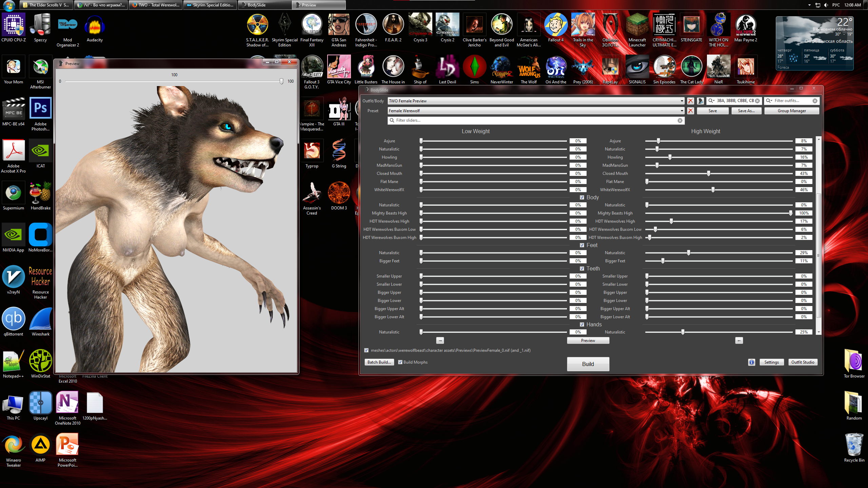Toggle the meshes output path checkbox

[366, 350]
